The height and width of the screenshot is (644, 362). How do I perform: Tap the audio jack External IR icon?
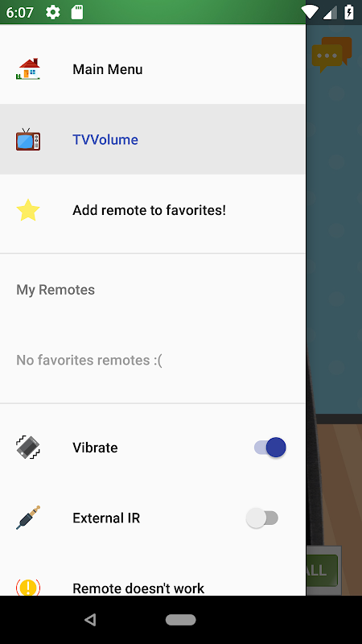28,518
